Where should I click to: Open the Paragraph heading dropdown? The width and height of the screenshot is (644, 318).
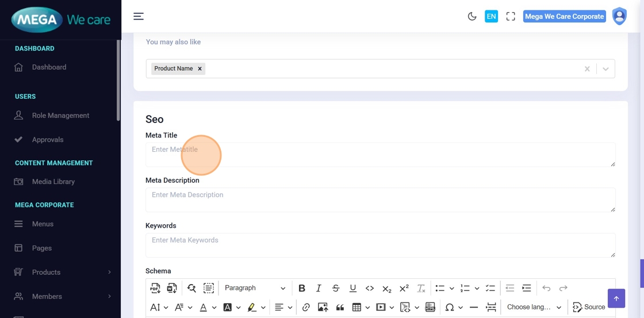(255, 288)
